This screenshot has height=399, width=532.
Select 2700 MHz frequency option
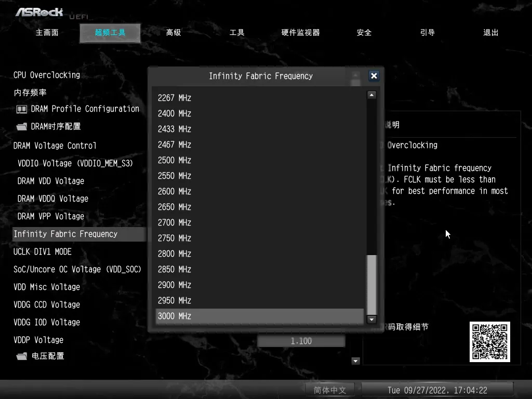pos(260,223)
